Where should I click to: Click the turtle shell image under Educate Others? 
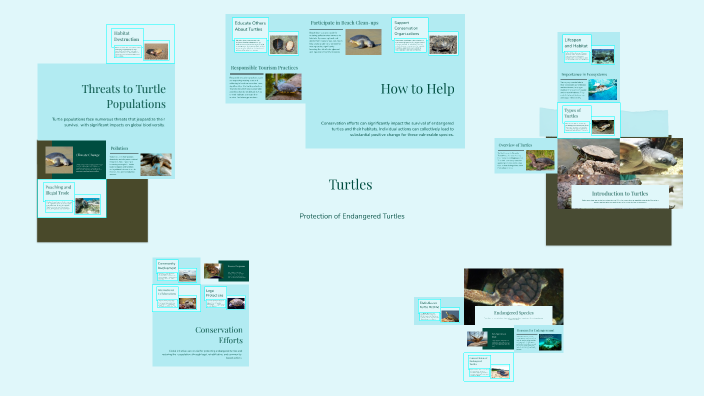[x=283, y=45]
